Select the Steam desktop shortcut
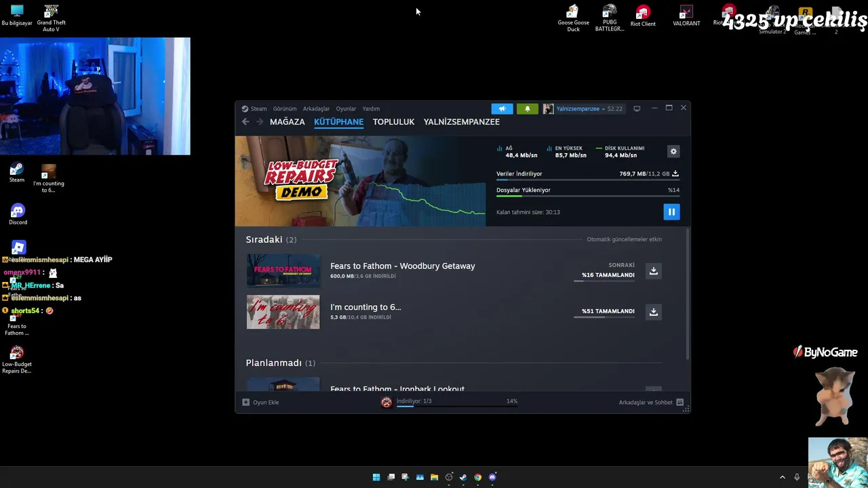868x488 pixels. coord(17,173)
